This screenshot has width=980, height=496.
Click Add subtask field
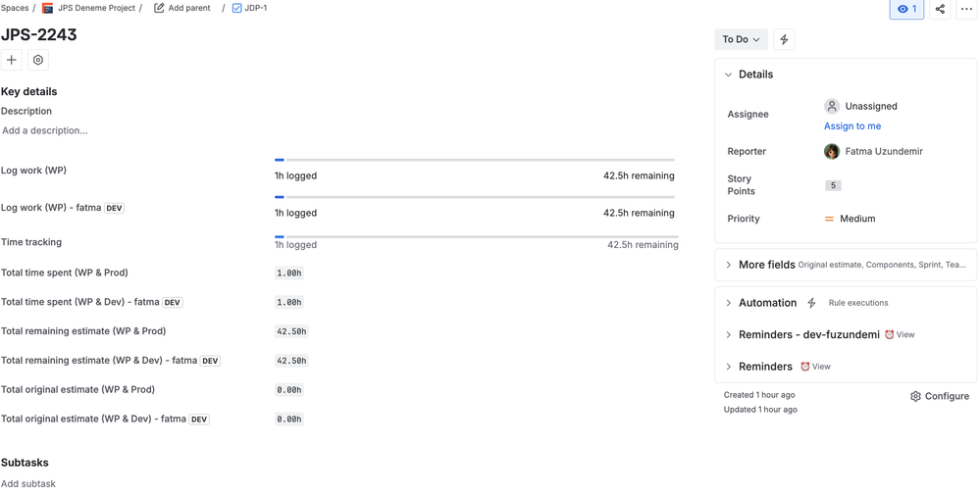(28, 483)
